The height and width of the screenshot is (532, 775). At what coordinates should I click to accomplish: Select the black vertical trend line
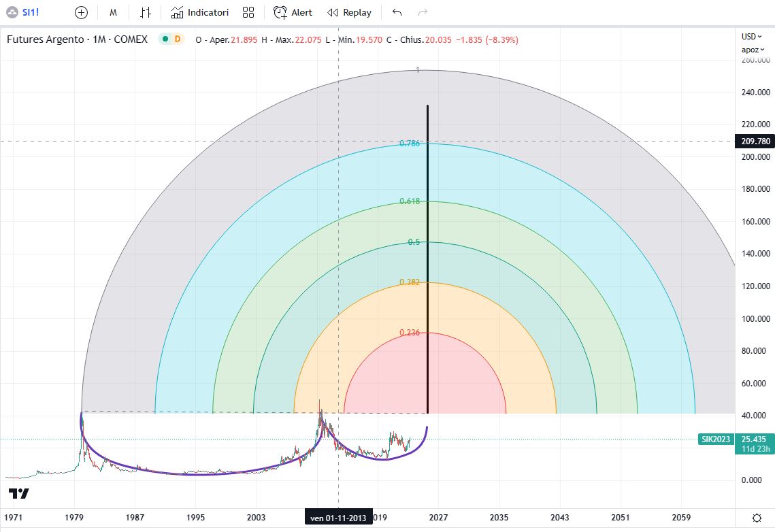427,259
